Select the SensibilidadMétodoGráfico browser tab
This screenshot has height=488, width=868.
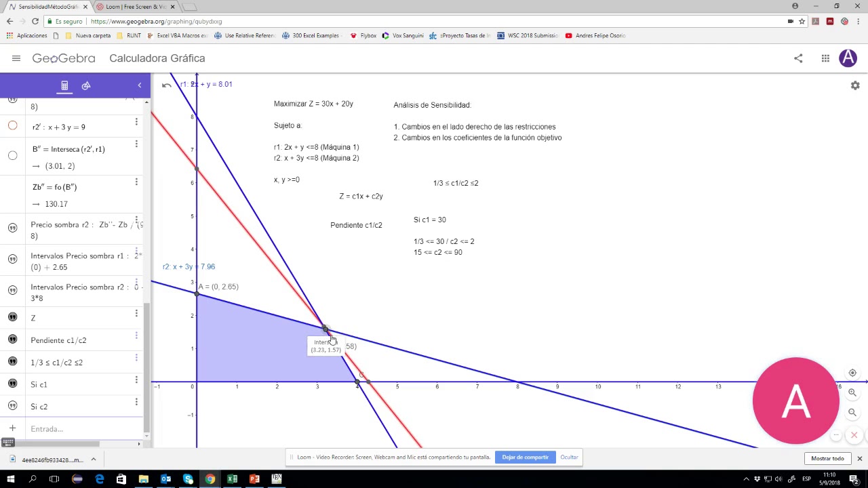point(47,7)
